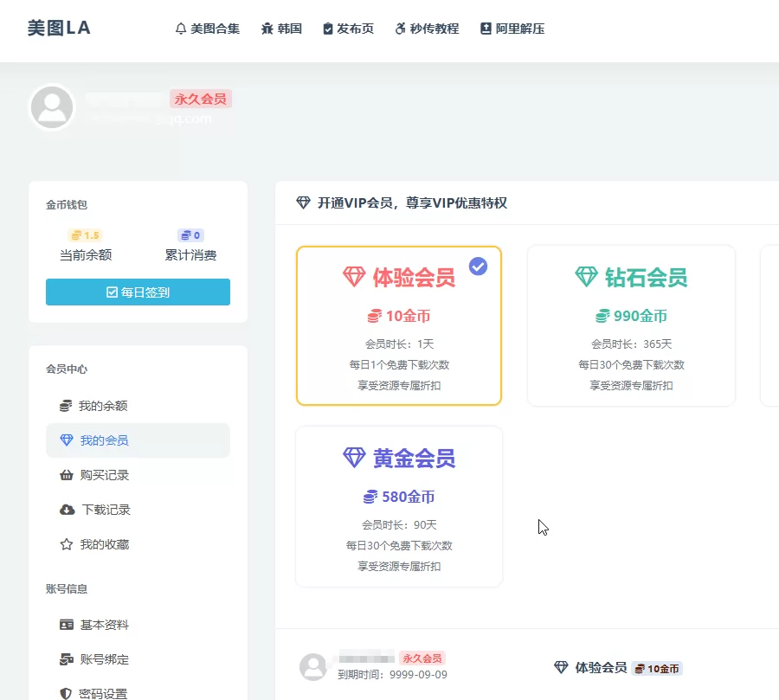Select the 黄金会员 membership card
This screenshot has height=700, width=779.
click(x=399, y=507)
